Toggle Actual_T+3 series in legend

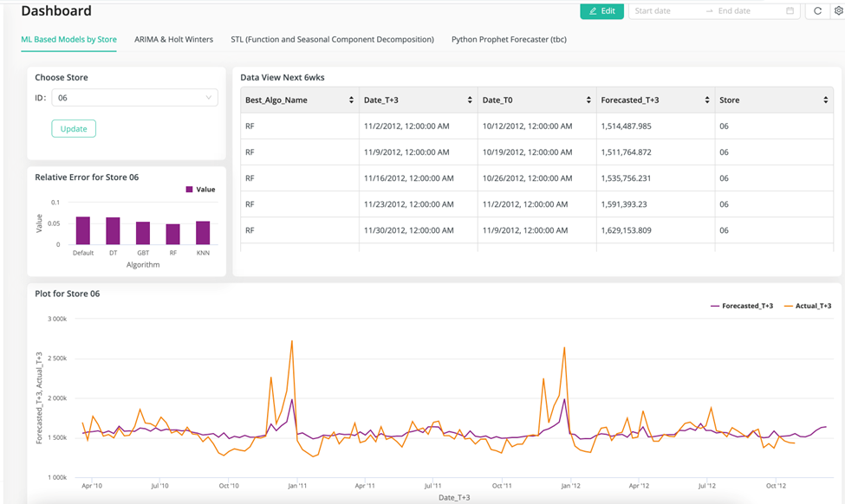pos(807,306)
